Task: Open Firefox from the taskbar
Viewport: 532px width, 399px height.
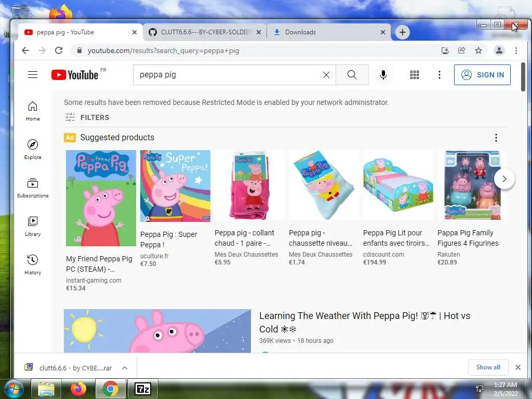Action: click(x=78, y=389)
